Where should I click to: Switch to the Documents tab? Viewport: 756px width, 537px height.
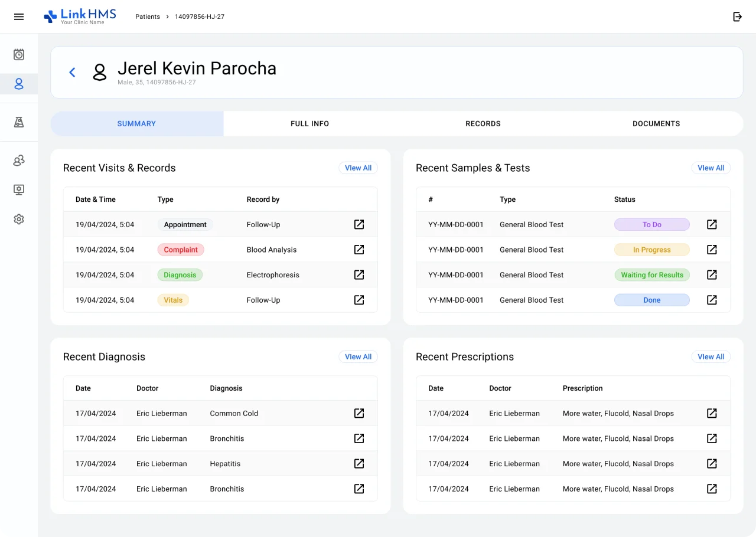click(x=656, y=123)
